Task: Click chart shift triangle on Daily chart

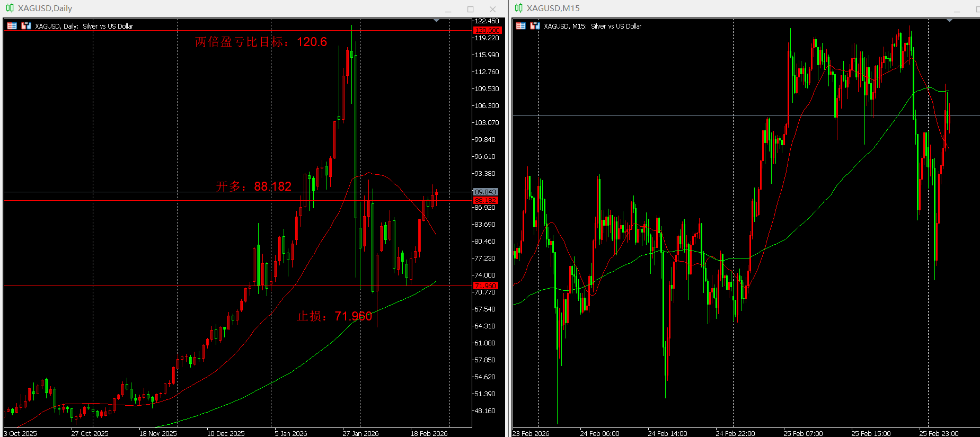Action: [436, 21]
